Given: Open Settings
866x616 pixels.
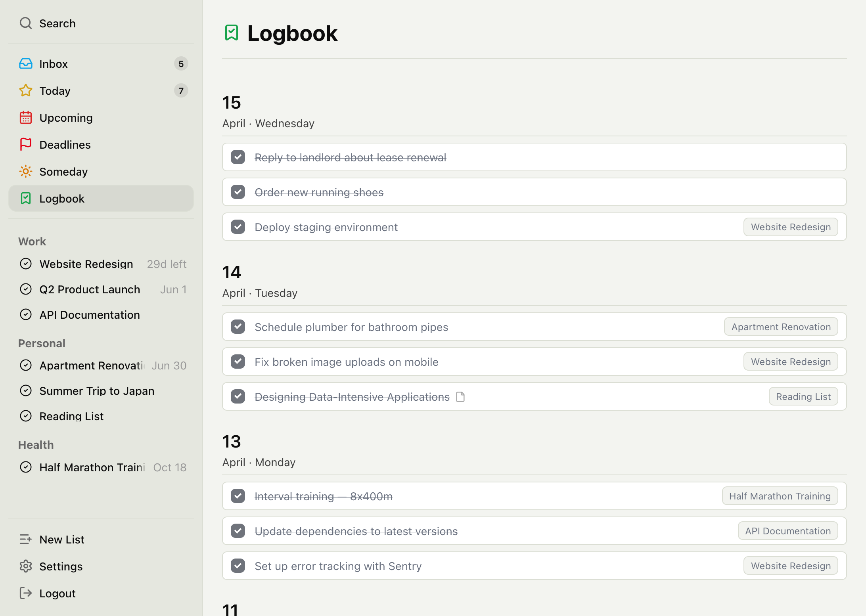Looking at the screenshot, I should point(101,566).
